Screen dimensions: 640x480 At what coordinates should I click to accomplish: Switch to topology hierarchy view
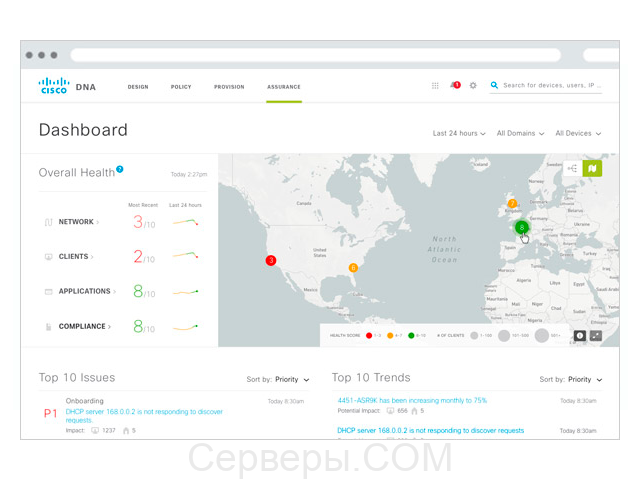[x=572, y=169]
